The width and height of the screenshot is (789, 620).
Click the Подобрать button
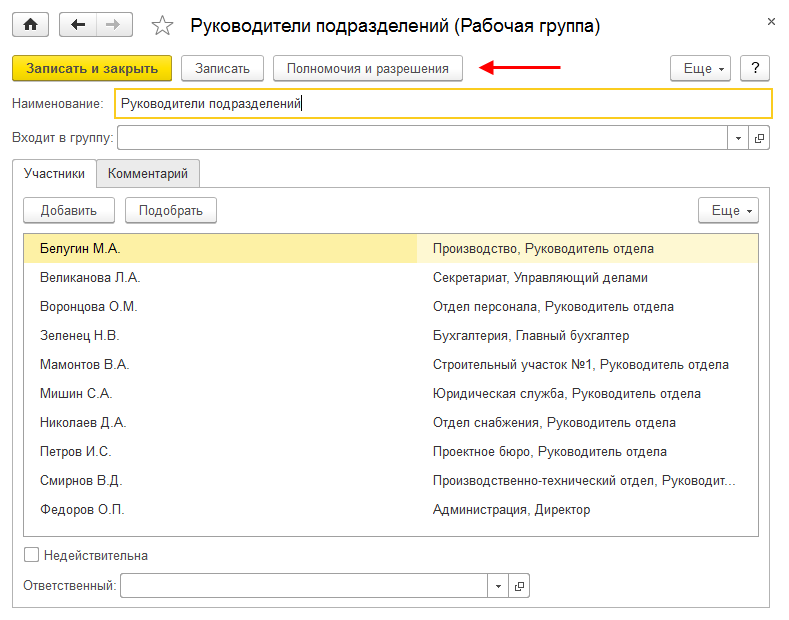tap(171, 210)
